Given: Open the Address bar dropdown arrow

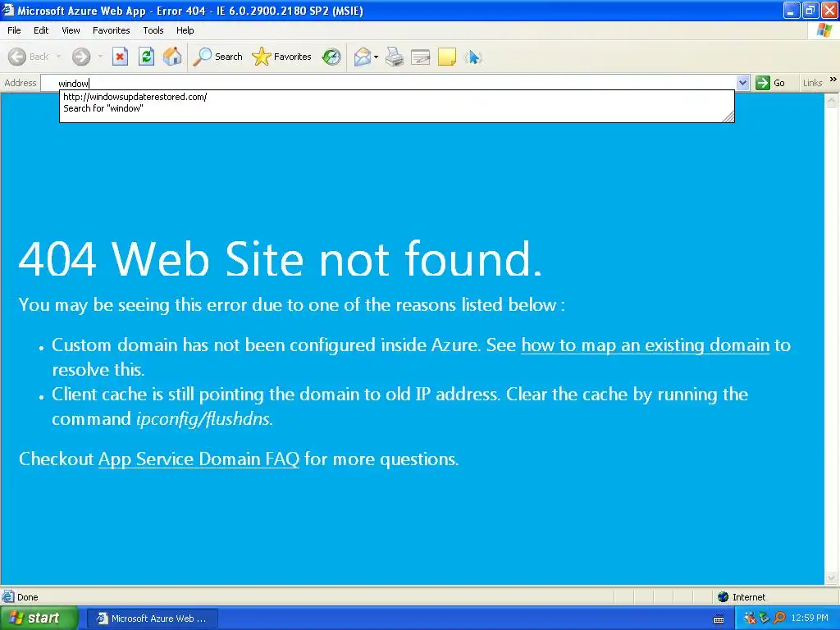Looking at the screenshot, I should pyautogui.click(x=742, y=83).
